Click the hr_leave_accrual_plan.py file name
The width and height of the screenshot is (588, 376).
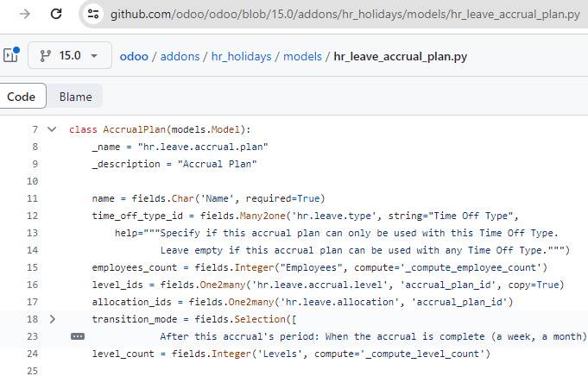(x=400, y=57)
